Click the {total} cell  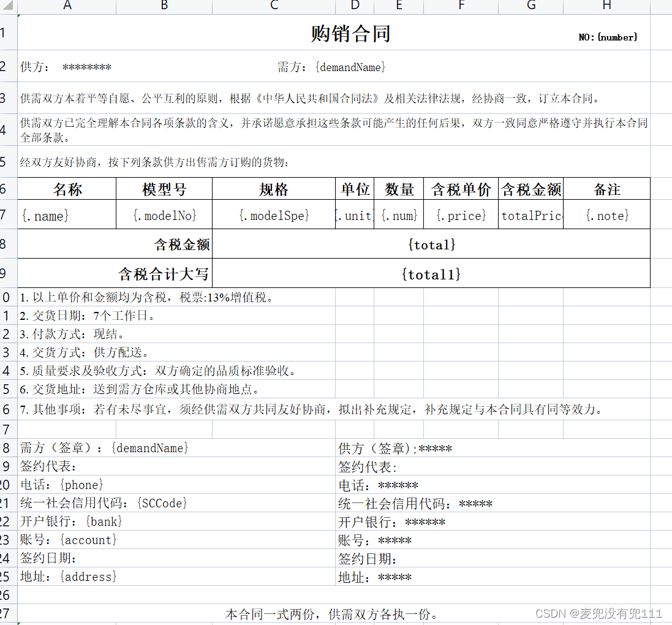pos(431,244)
